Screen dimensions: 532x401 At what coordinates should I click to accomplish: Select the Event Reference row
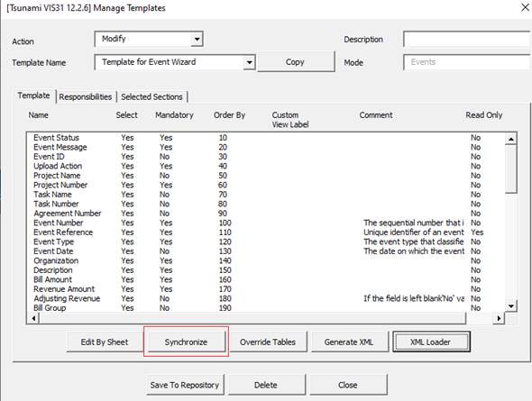(x=258, y=232)
